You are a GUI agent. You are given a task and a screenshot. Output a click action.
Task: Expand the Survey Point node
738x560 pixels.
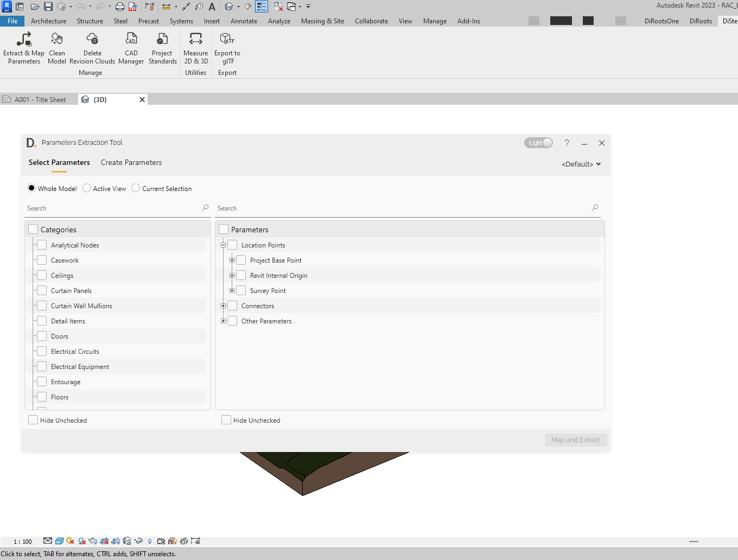tap(232, 290)
